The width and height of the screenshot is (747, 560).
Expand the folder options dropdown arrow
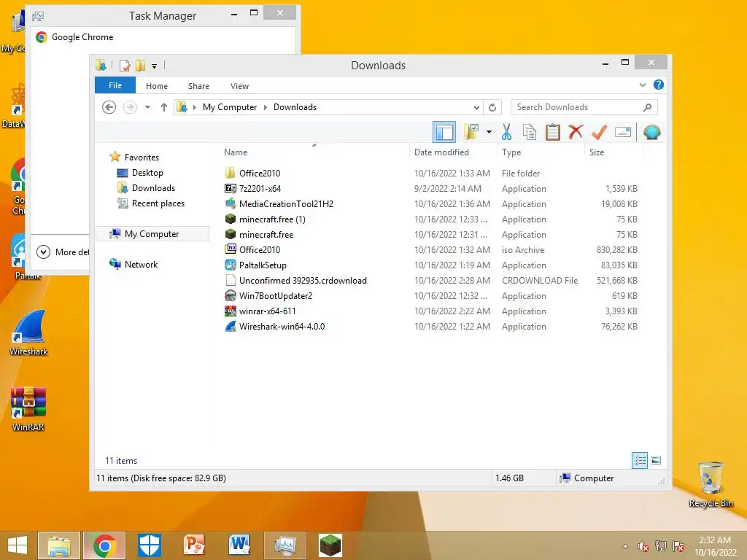pyautogui.click(x=489, y=132)
